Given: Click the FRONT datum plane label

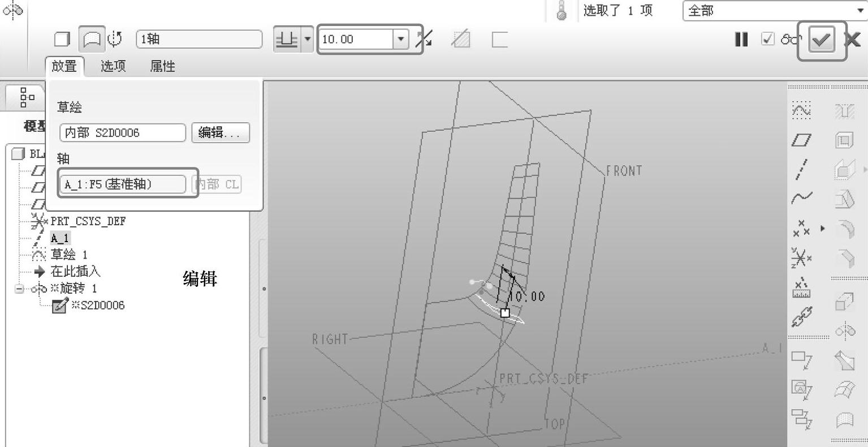Looking at the screenshot, I should tap(624, 171).
